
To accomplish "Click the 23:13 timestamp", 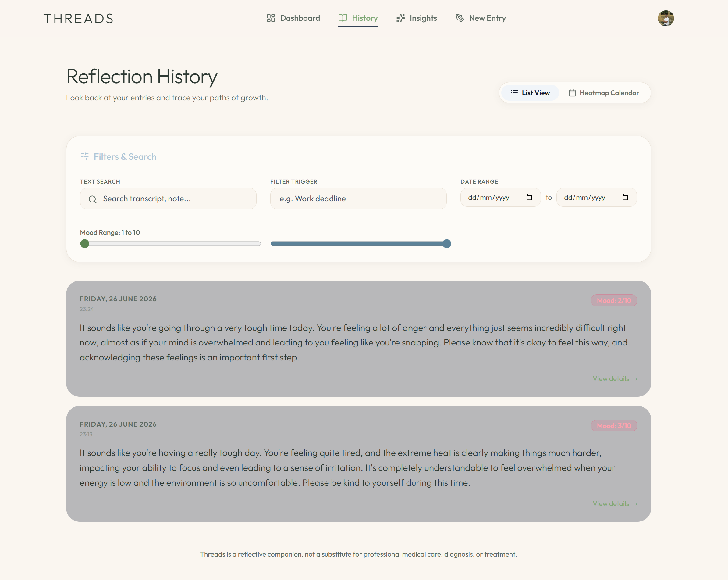I will pyautogui.click(x=86, y=434).
